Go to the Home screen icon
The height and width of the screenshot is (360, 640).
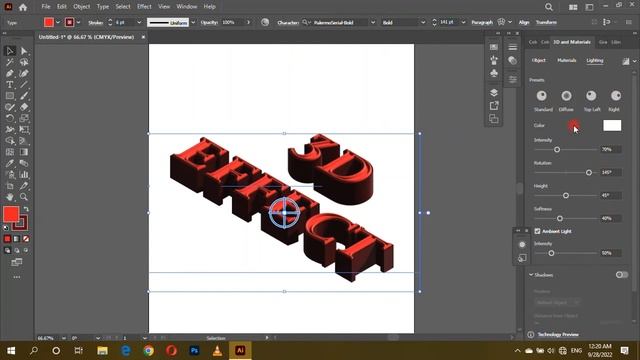tap(23, 7)
